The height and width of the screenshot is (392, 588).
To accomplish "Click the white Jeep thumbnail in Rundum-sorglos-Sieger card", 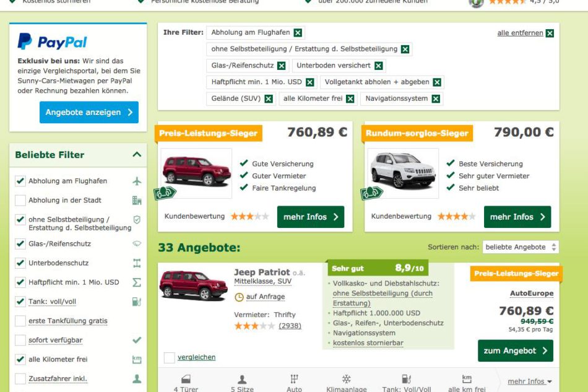I will [403, 173].
